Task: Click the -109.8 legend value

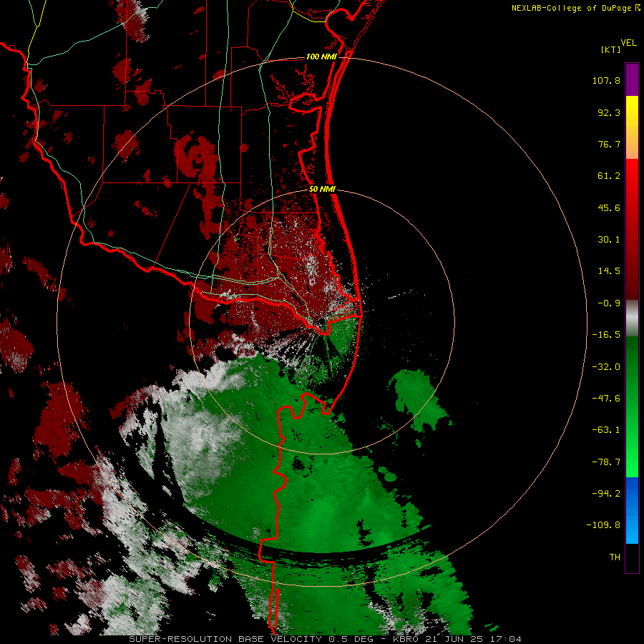Action: point(603,525)
